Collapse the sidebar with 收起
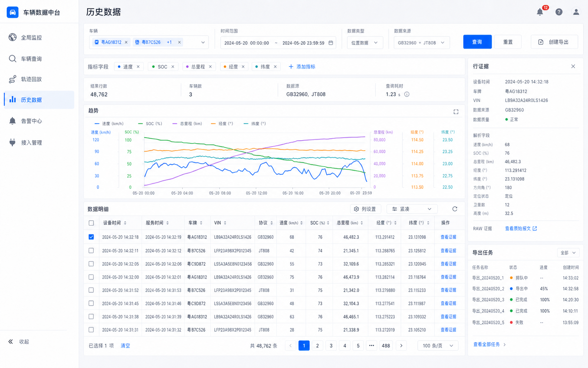This screenshot has width=588, height=368. click(19, 342)
